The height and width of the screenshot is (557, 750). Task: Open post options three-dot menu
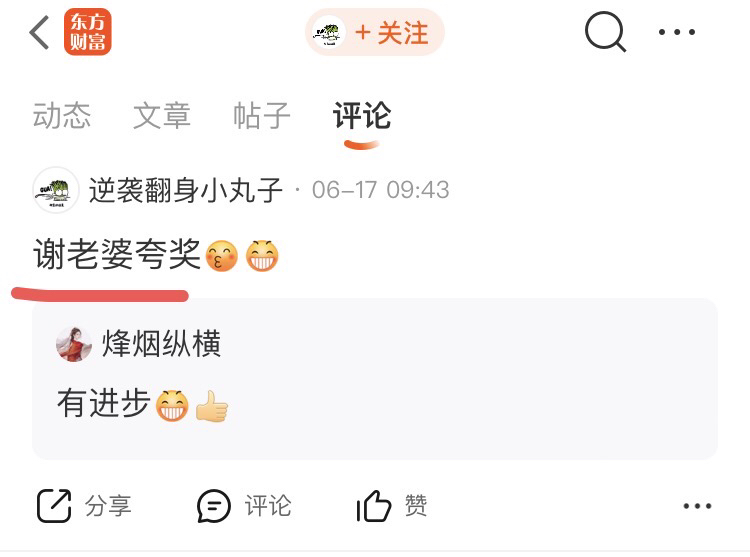coord(697,506)
